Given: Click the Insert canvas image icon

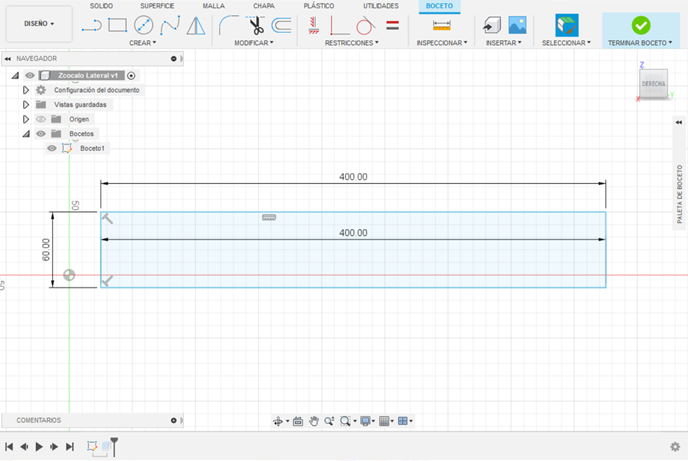Looking at the screenshot, I should click(x=517, y=25).
